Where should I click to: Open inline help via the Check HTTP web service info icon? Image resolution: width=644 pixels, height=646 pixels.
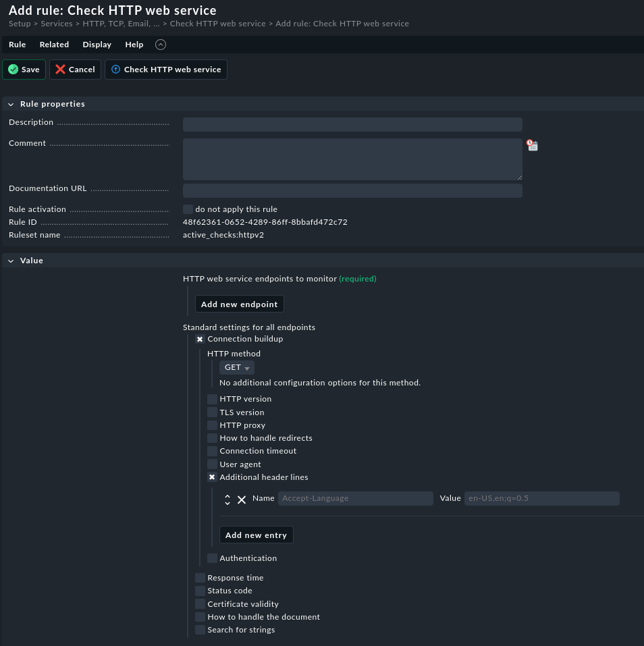115,69
